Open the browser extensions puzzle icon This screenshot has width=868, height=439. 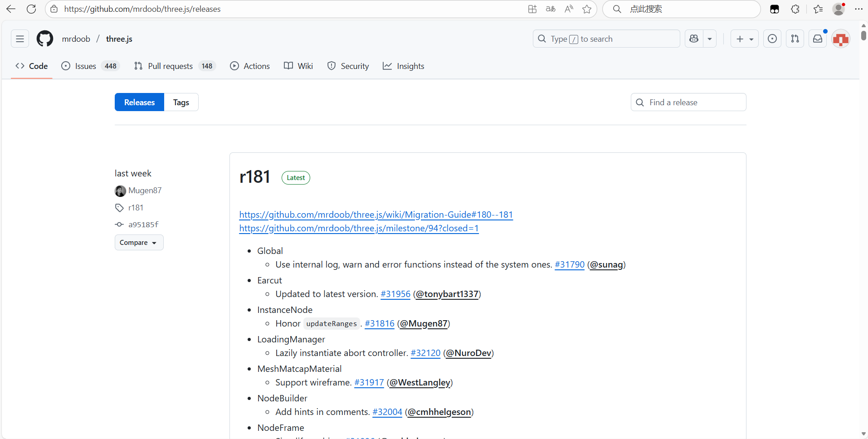coord(795,9)
